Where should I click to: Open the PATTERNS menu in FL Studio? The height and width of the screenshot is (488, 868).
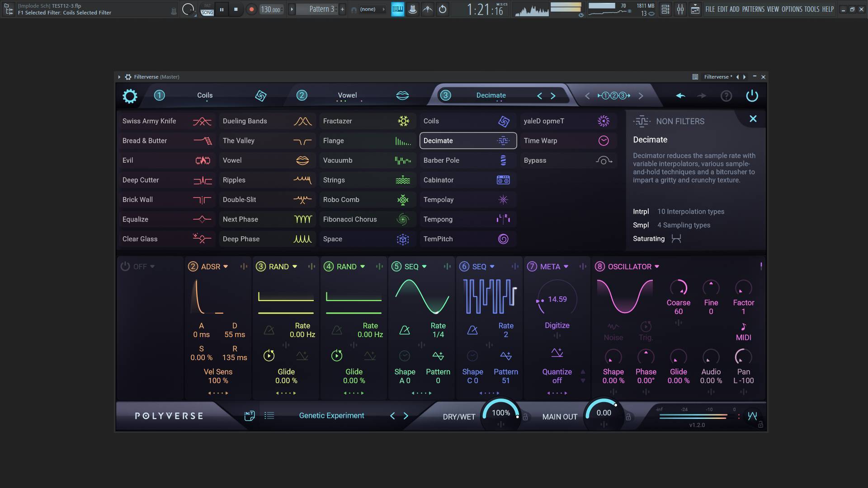(x=753, y=9)
